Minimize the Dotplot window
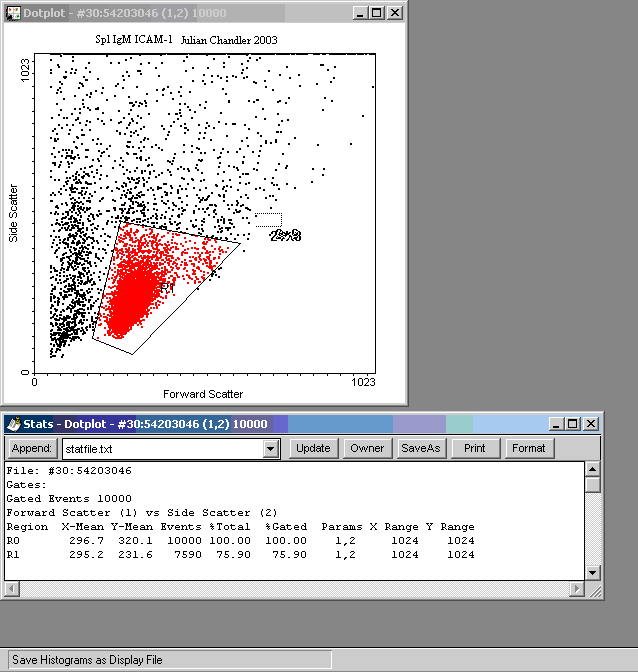 tap(359, 13)
